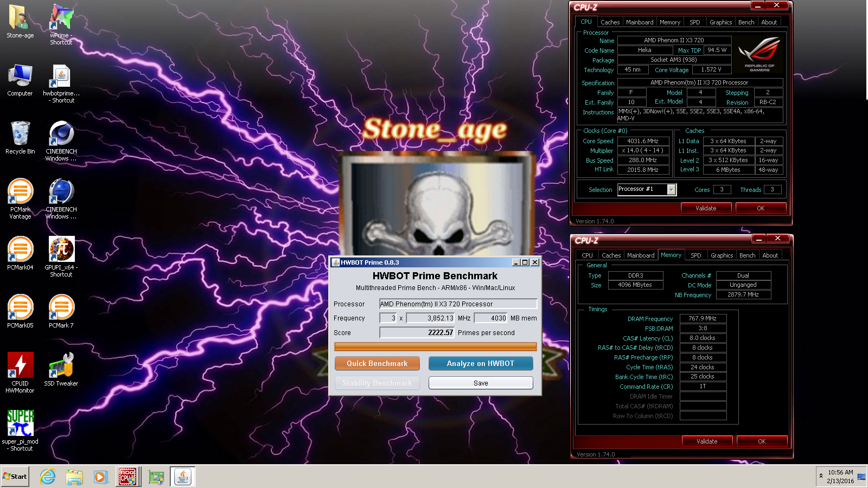868x488 pixels.
Task: Open the Stone-age folder icon
Action: pos(20,22)
